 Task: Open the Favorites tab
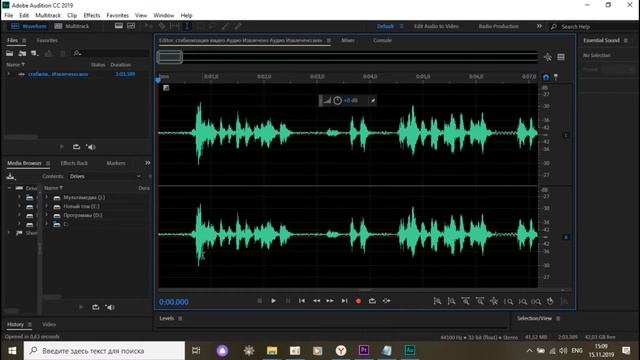pyautogui.click(x=47, y=40)
